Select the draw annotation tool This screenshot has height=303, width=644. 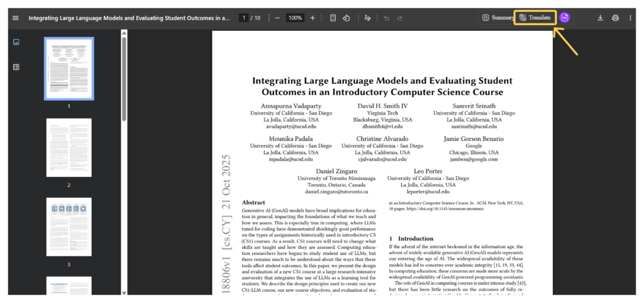pyautogui.click(x=367, y=18)
